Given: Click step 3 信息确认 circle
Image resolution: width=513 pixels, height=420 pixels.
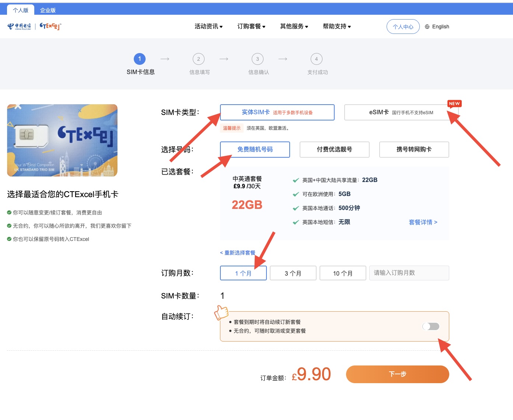Looking at the screenshot, I should click(258, 59).
